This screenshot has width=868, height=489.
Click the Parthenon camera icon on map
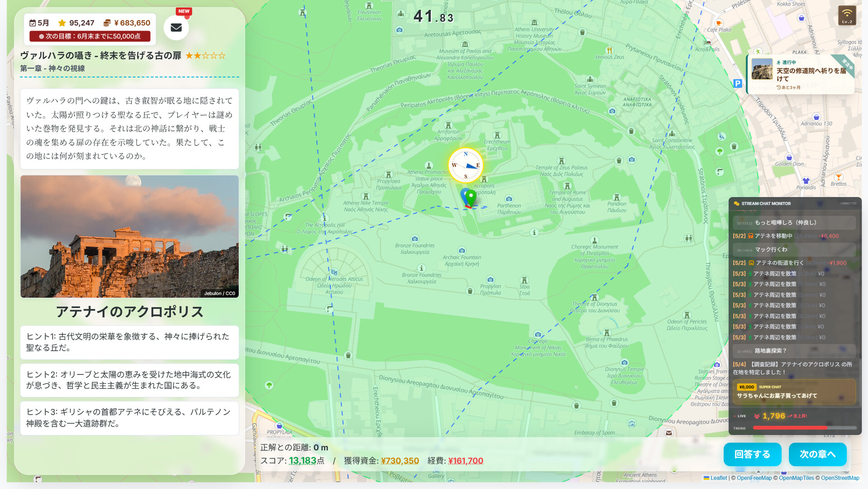(509, 199)
